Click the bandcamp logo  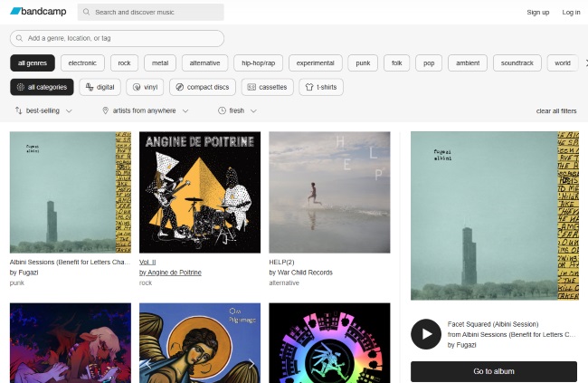click(38, 11)
